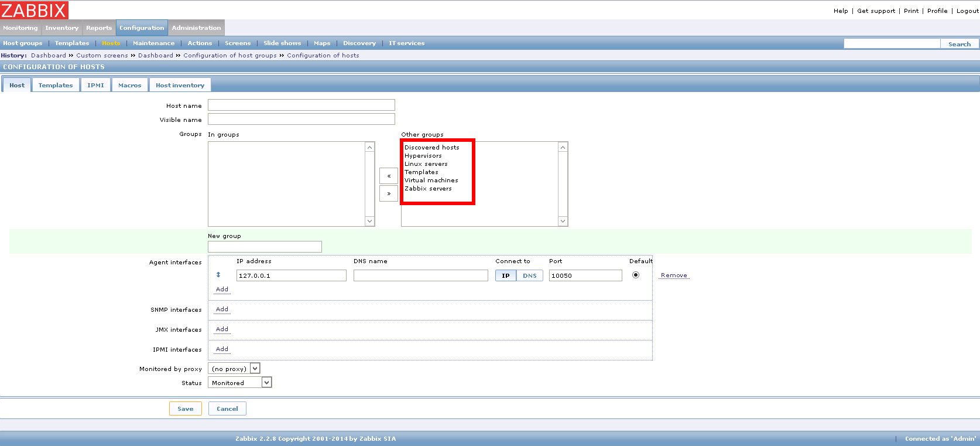Move selected group to Other groups with » button

[x=389, y=193]
